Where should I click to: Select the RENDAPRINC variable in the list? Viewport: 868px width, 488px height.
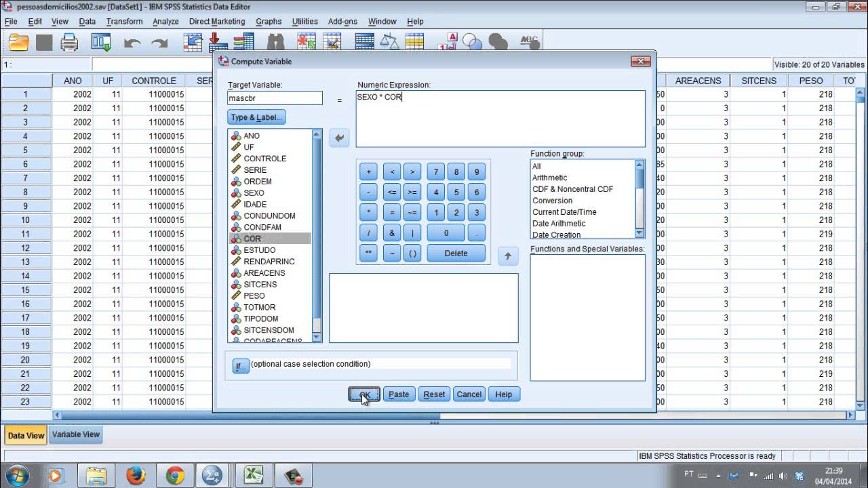pos(270,262)
